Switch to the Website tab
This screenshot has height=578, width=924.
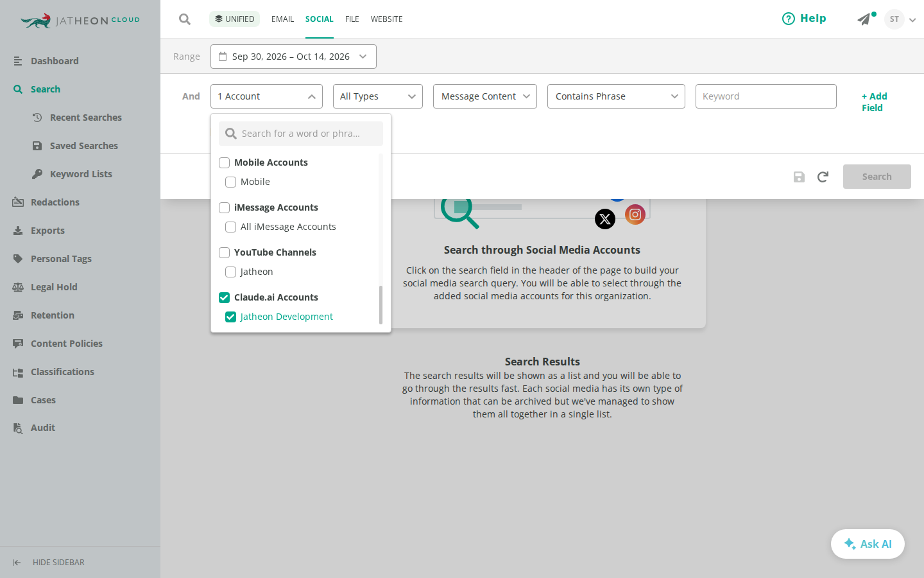[x=387, y=19]
